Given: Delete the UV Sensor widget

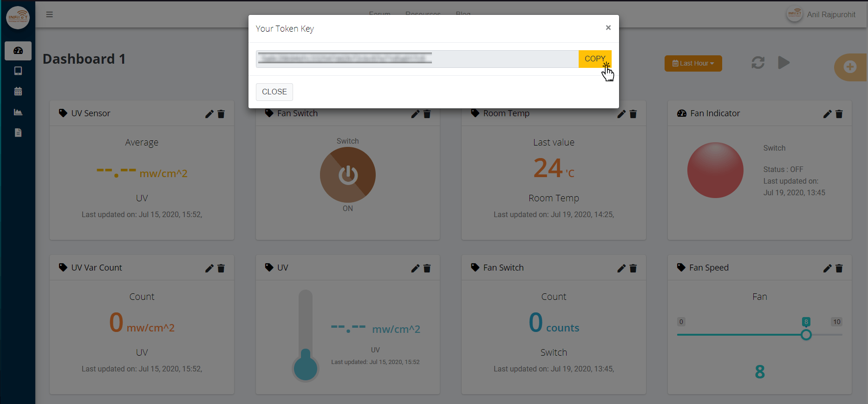Looking at the screenshot, I should pos(221,114).
